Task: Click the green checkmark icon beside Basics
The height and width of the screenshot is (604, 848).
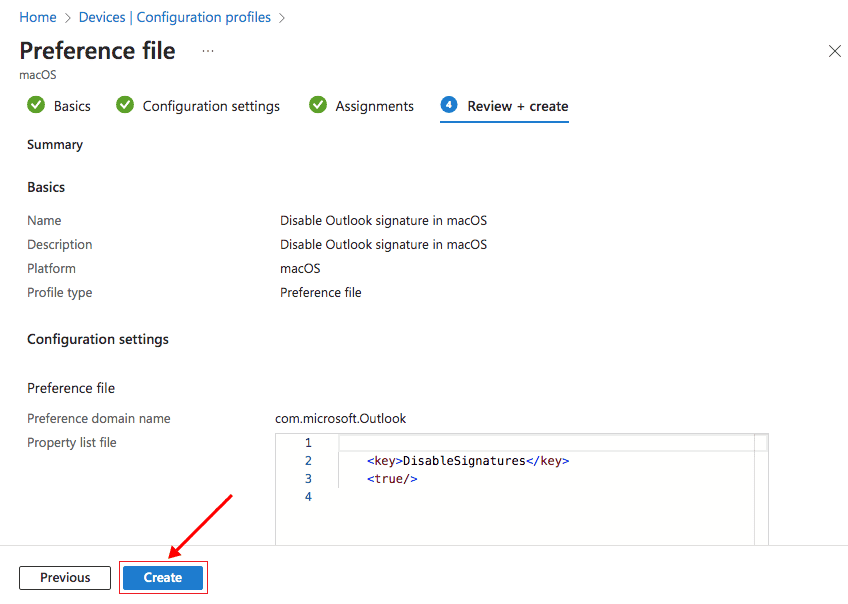Action: click(36, 105)
